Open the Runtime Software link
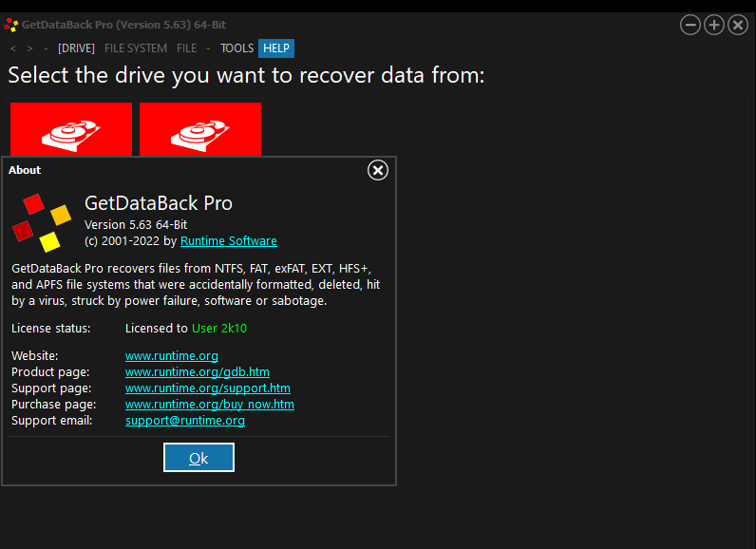756x549 pixels. 229,240
